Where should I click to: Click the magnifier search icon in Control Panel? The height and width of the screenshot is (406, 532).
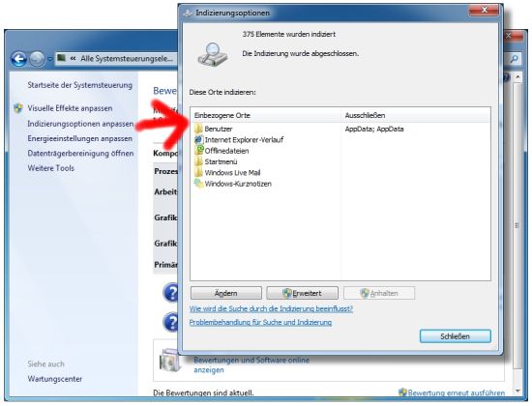click(514, 59)
